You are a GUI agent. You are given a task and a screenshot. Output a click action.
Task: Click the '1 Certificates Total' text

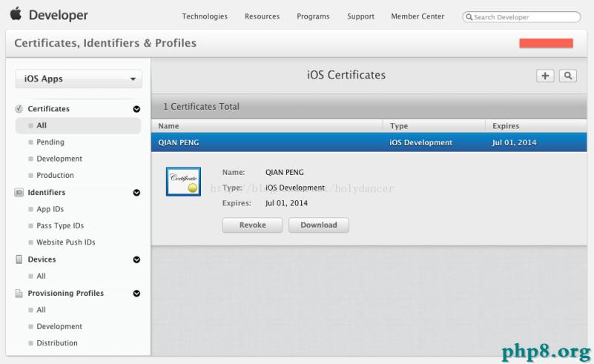pos(201,107)
